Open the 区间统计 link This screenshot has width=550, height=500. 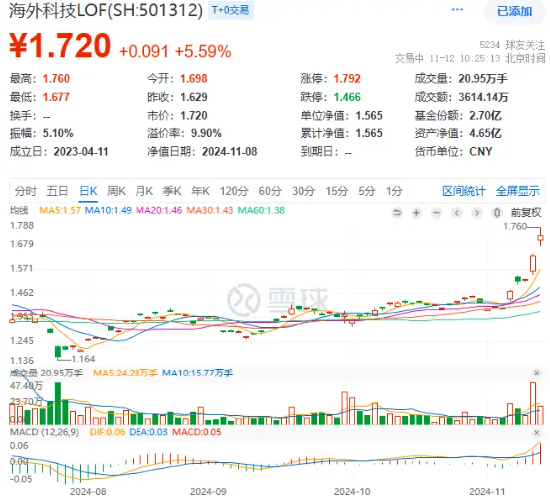[464, 191]
